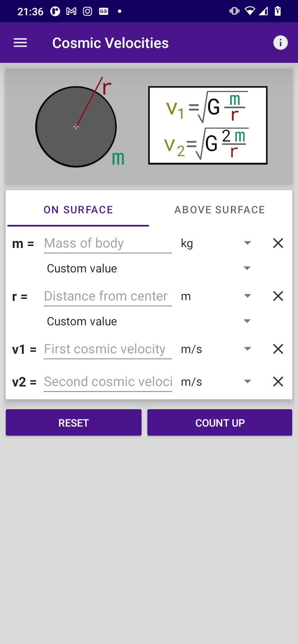Clear the mass field with its X icon

[x=278, y=243]
